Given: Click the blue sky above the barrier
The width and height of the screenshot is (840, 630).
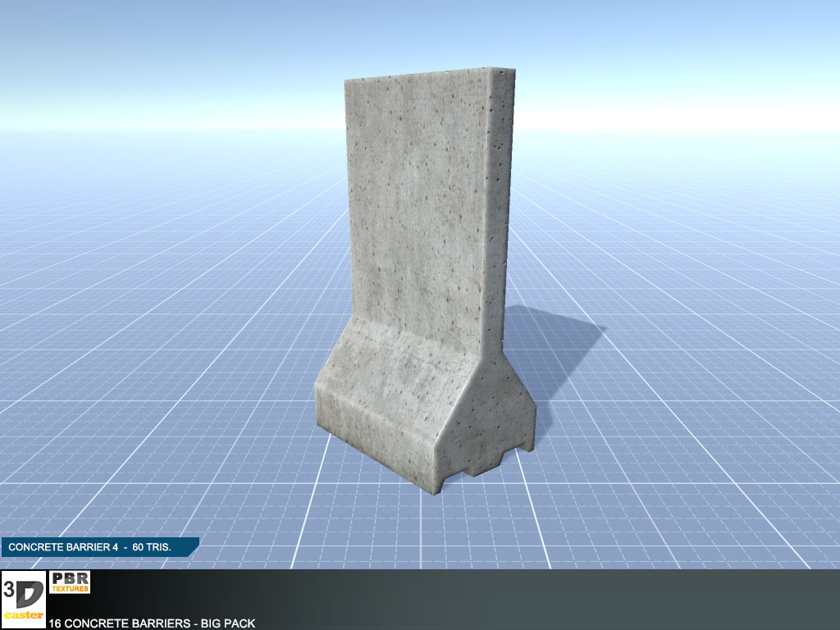Looking at the screenshot, I should (x=246, y=49).
